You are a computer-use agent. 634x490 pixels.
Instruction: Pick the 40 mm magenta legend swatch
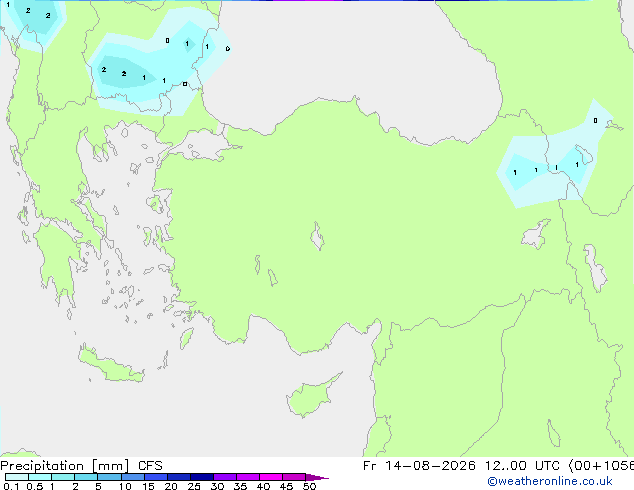point(271,477)
